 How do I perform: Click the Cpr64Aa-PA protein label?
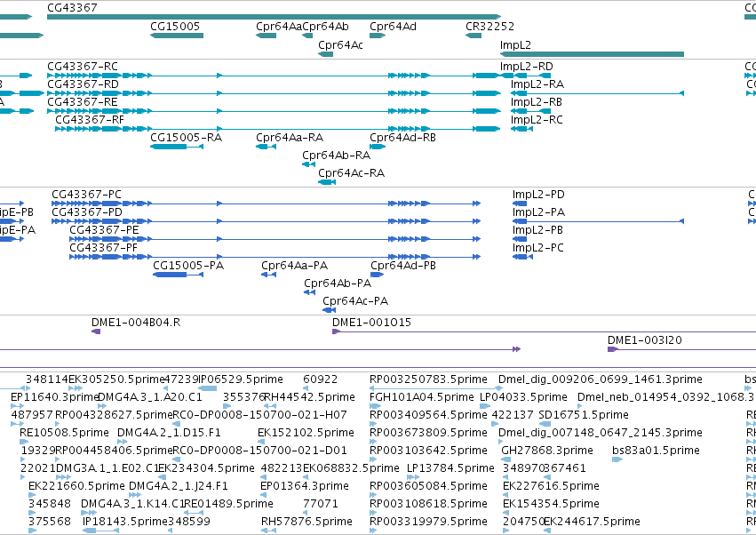point(294,266)
